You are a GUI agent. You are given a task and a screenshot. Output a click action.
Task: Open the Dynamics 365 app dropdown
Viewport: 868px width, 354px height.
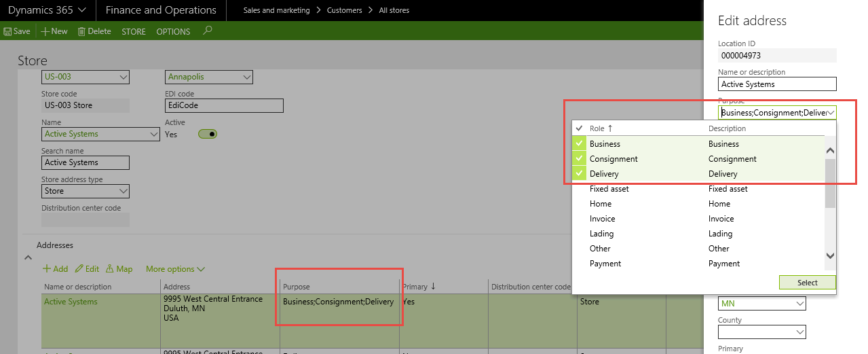(x=47, y=10)
